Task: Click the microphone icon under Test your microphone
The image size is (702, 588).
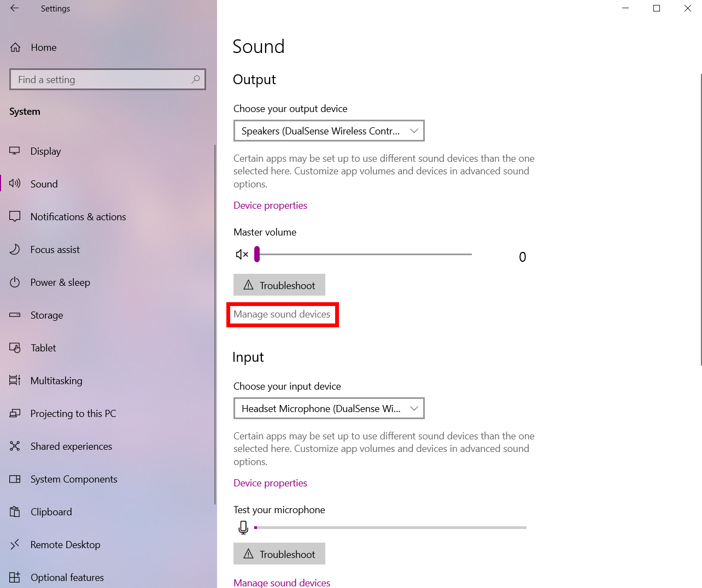Action: (243, 527)
